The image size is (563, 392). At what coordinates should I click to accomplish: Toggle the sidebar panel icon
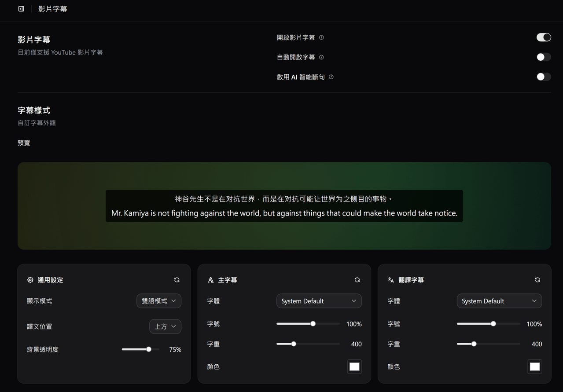[x=21, y=9]
